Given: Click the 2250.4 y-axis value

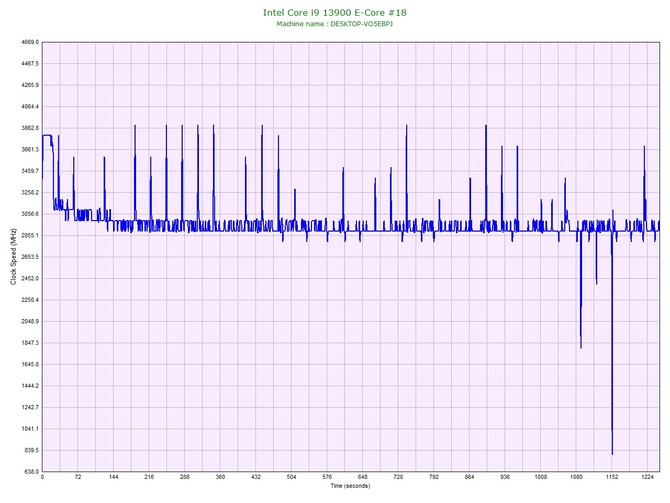Looking at the screenshot, I should 30,300.
